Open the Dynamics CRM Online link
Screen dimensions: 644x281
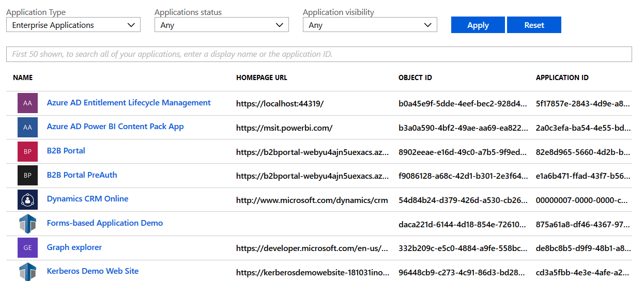coord(87,199)
